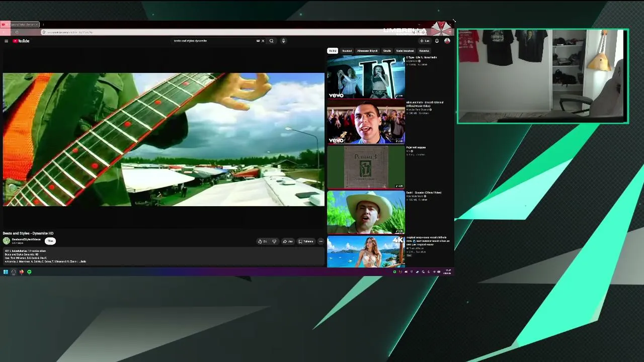Open the Luo create button
Image resolution: width=644 pixels, height=362 pixels.
click(425, 41)
